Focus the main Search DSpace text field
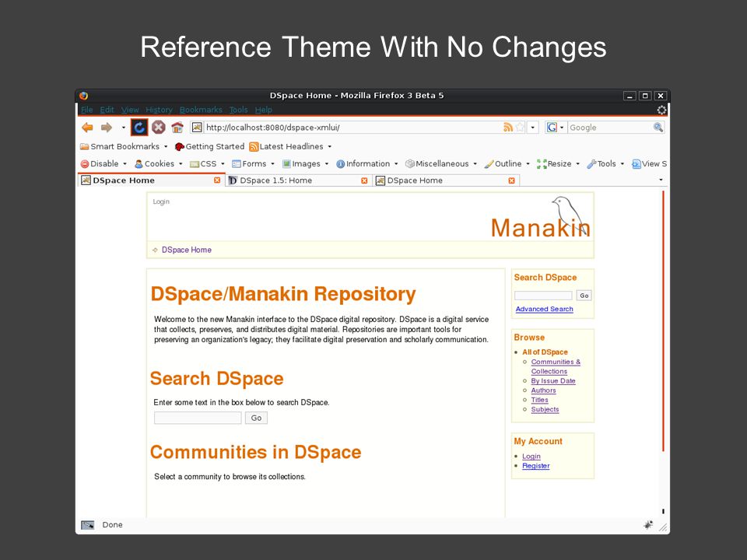Screen dimensions: 747x560 [x=198, y=418]
